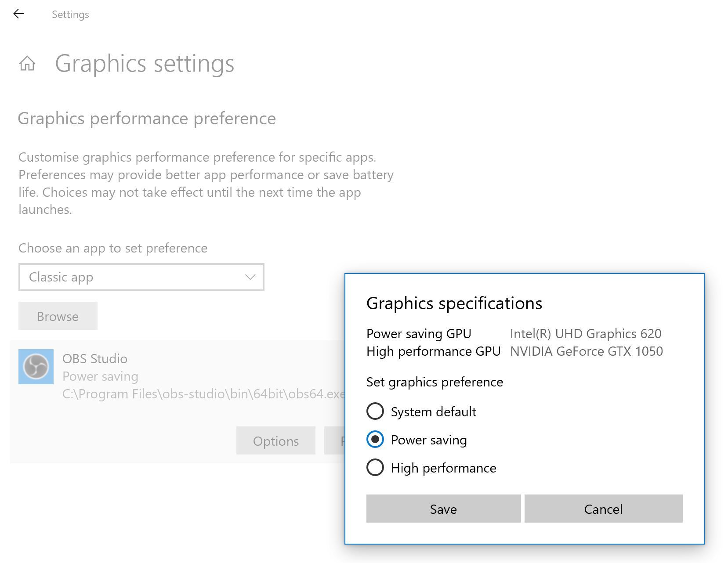
Task: Click the back arrow in the Settings header
Action: tap(18, 14)
